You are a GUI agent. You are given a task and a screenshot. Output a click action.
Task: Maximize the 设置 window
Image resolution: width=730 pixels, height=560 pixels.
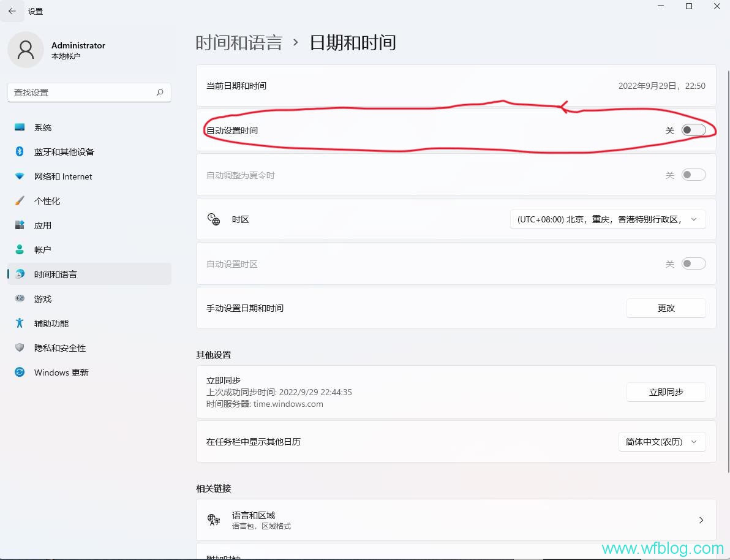click(x=688, y=6)
